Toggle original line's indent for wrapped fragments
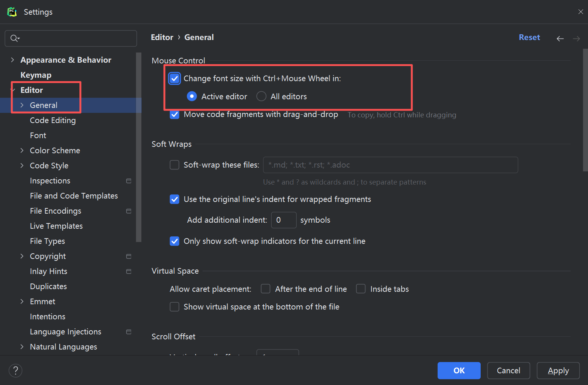Viewport: 588px width, 385px height. coord(174,199)
